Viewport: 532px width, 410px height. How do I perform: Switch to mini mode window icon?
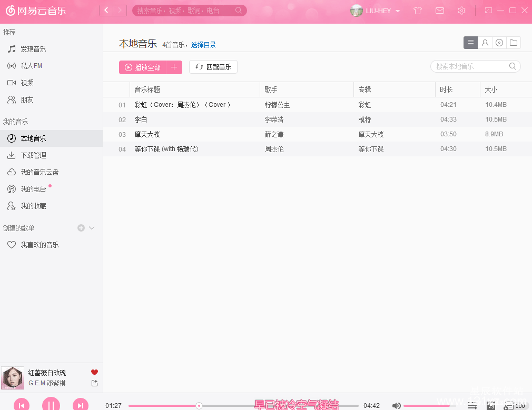click(488, 11)
